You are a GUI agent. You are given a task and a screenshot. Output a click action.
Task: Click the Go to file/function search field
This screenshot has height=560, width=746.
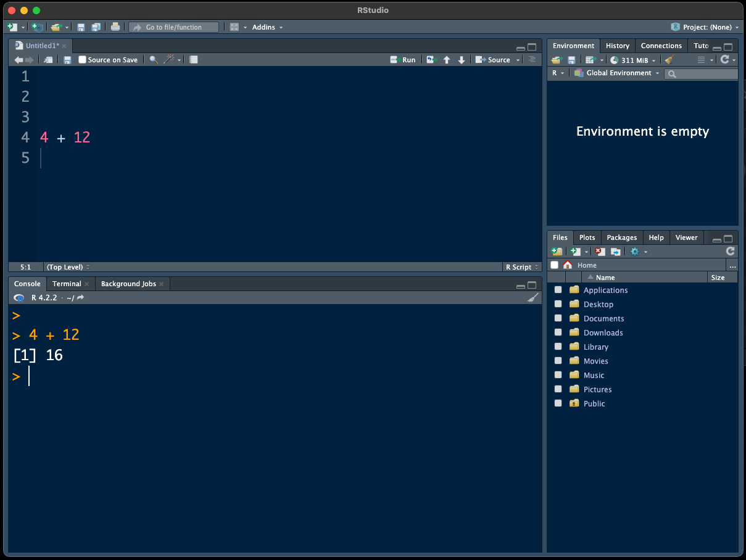point(174,27)
